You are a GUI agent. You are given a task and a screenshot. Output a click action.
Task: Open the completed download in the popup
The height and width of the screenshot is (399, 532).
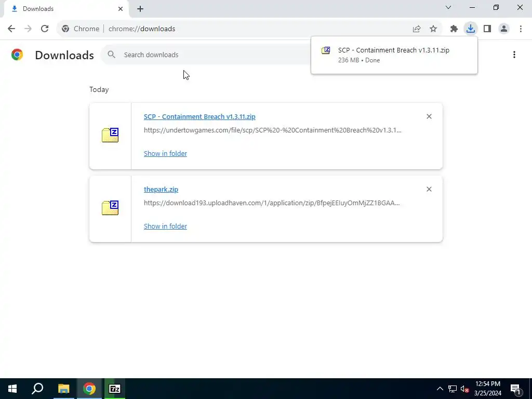(394, 55)
